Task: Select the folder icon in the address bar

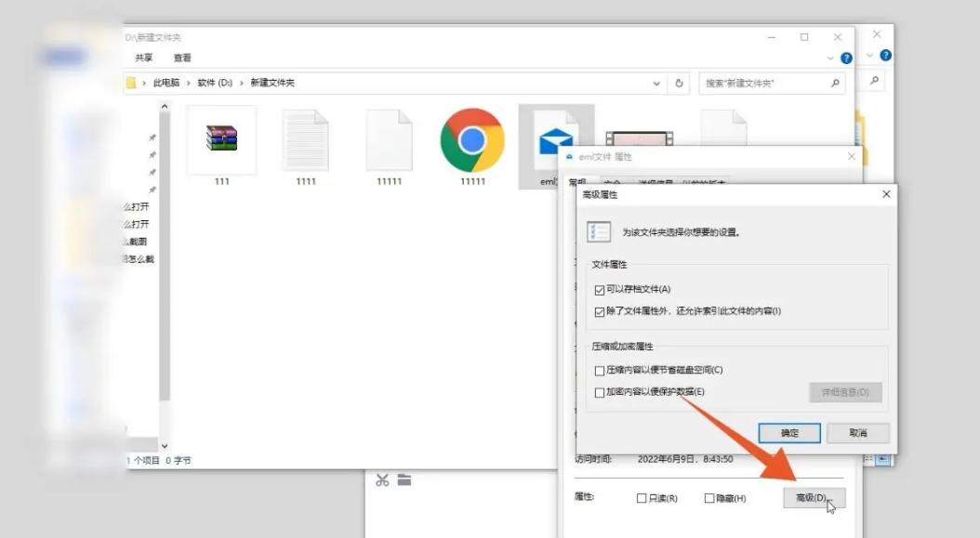Action: coord(131,82)
